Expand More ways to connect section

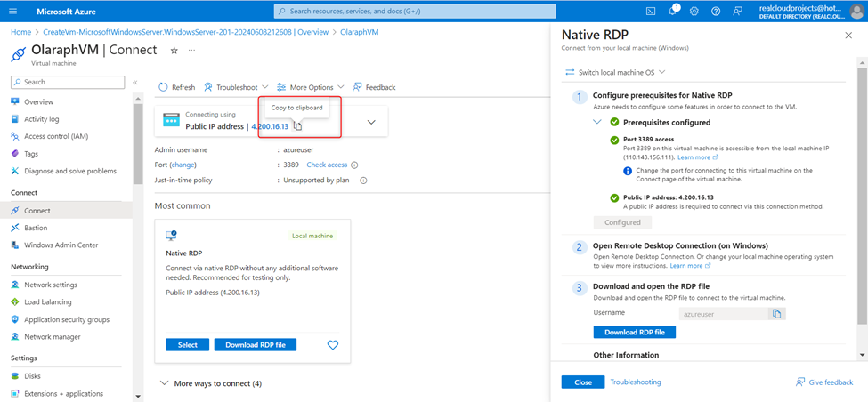coord(212,383)
